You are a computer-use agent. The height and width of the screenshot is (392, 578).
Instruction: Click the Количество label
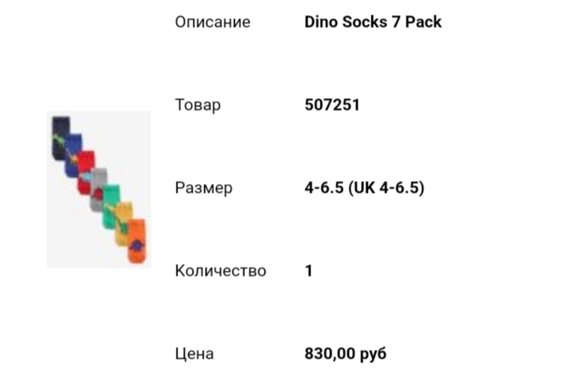(x=220, y=270)
